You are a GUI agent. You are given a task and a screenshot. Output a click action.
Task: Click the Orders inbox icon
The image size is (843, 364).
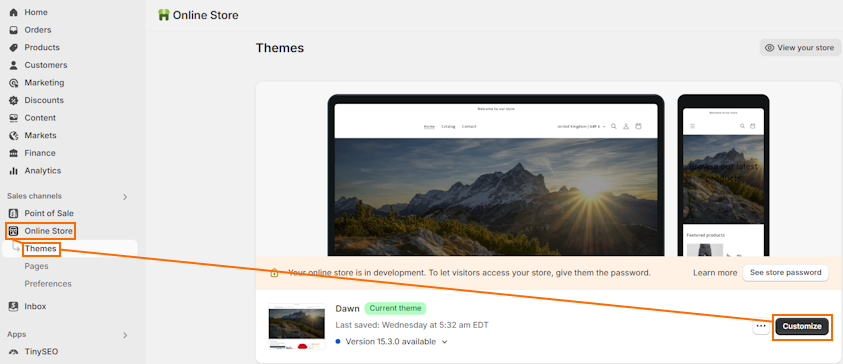pos(14,30)
